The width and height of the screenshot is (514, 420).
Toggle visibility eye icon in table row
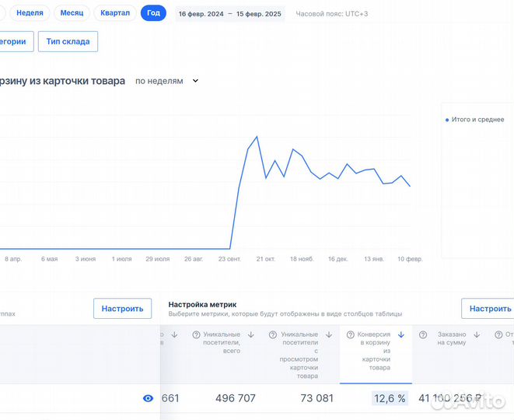coord(148,398)
